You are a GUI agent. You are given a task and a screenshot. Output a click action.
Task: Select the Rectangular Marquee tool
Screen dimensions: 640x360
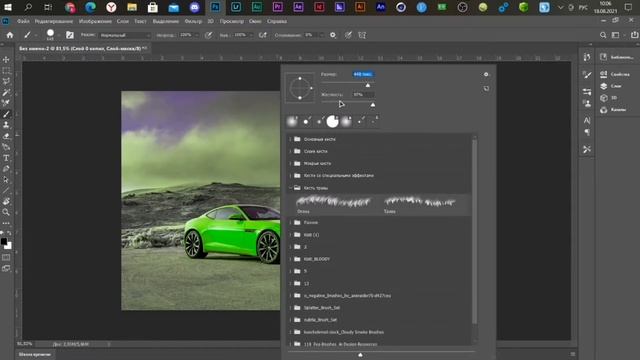tap(6, 71)
